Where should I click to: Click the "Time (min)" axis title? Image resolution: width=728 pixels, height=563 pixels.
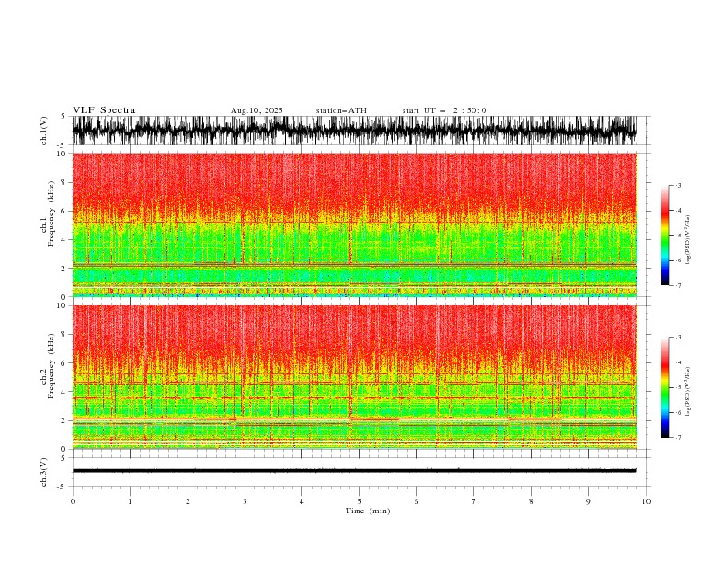click(368, 511)
